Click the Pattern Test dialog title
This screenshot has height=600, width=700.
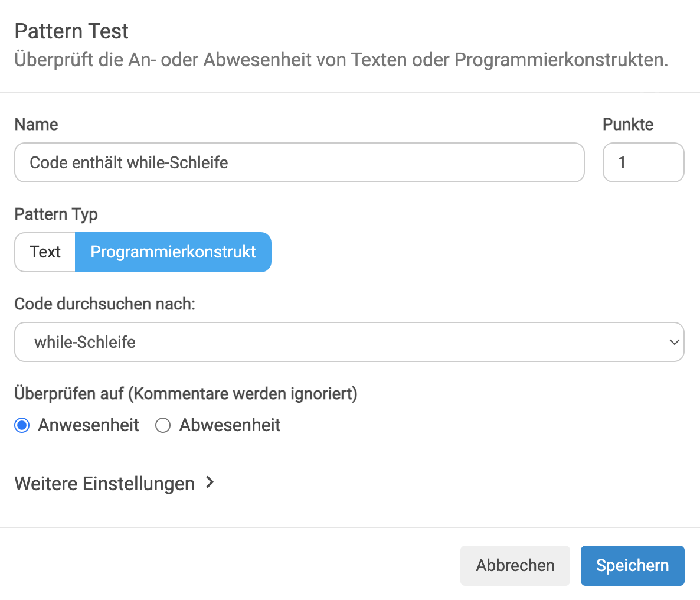coord(71,31)
